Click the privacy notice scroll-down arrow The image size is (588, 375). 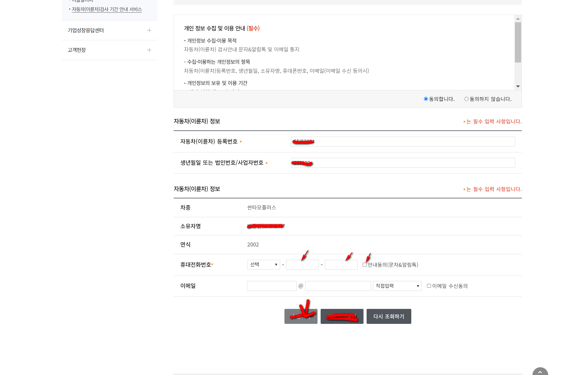tap(518, 86)
